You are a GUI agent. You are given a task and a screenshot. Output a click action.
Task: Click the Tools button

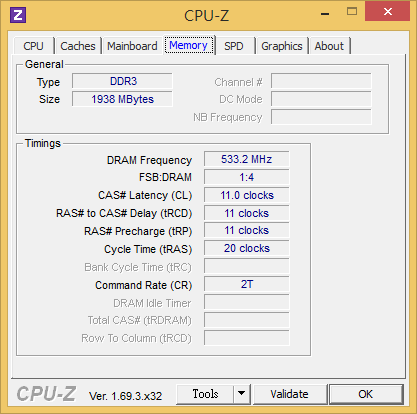(205, 394)
